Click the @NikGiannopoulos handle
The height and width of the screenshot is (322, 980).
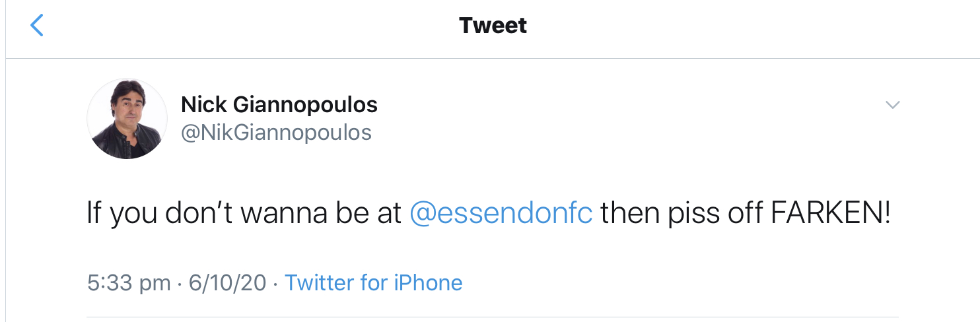[x=277, y=133]
